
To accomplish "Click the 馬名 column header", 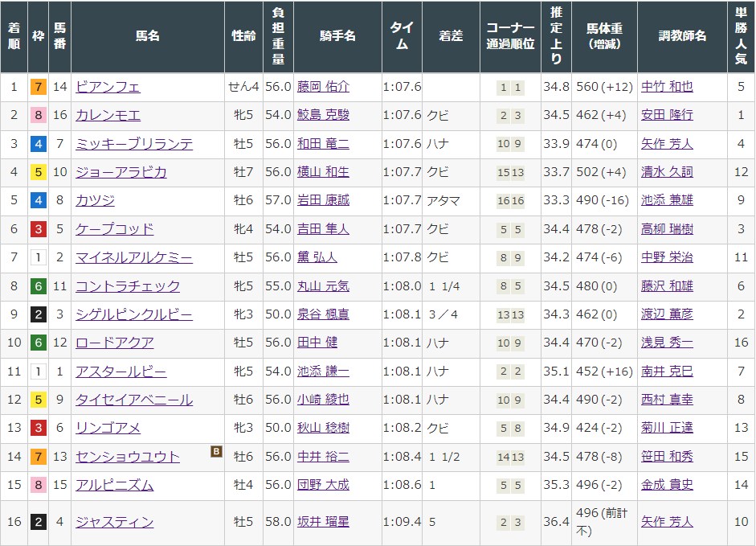I will [148, 36].
